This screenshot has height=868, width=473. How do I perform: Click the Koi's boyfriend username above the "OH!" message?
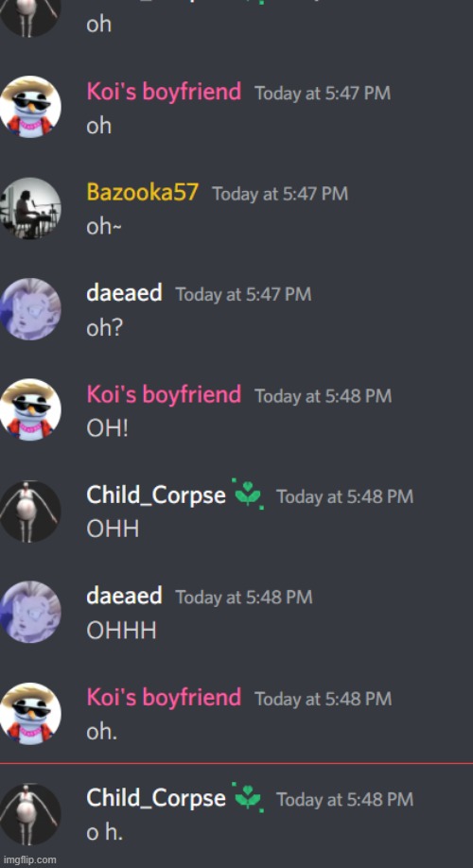(x=164, y=394)
